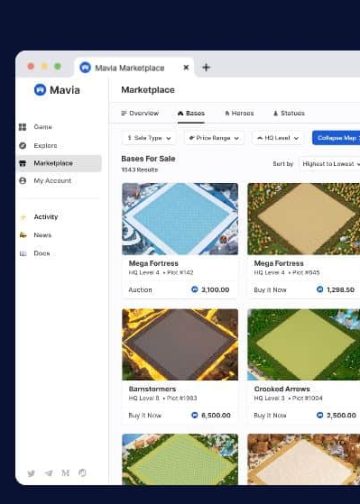Viewport: 360px width, 504px height.
Task: Open the Telegram link icon
Action: [49, 473]
